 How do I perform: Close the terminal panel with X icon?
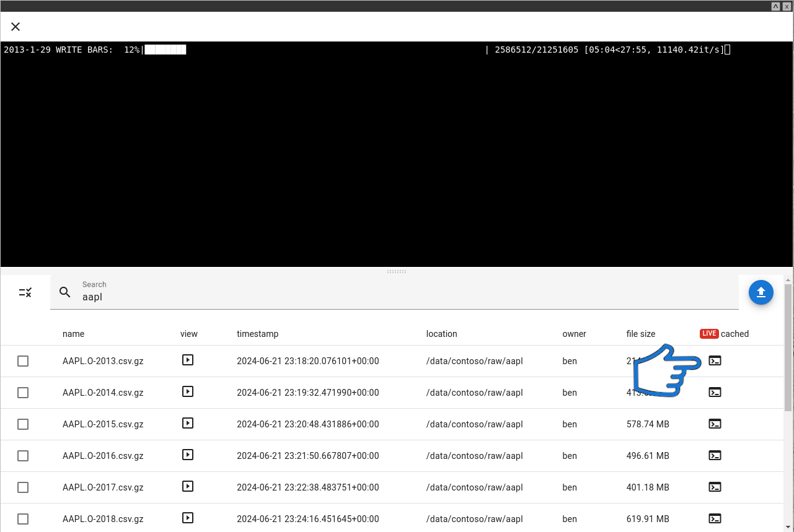[15, 27]
